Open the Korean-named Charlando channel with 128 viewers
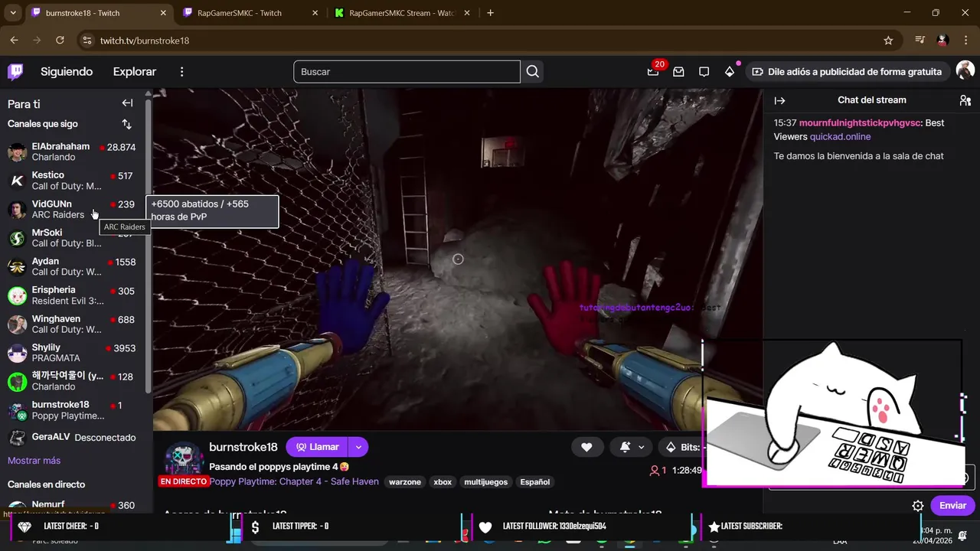 [x=71, y=381]
